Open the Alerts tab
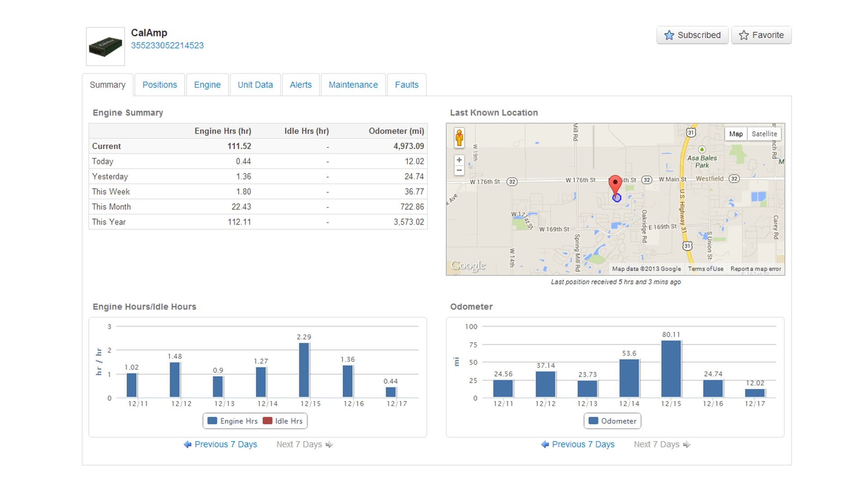 pos(301,85)
